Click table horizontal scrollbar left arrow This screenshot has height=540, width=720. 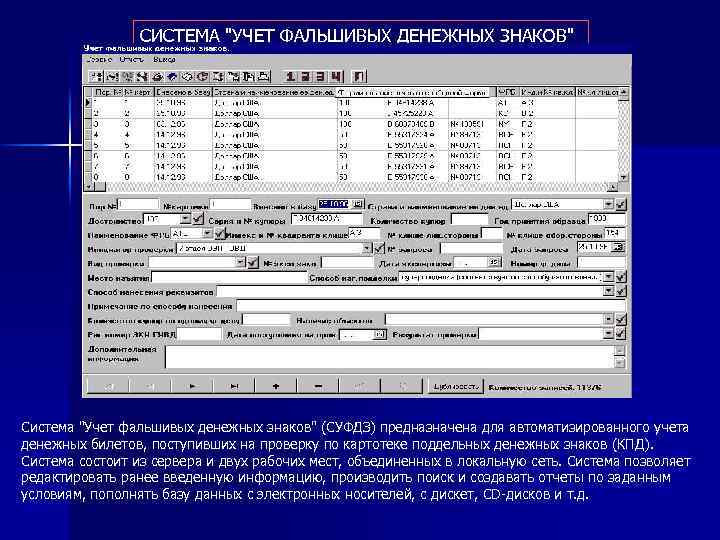point(89,186)
